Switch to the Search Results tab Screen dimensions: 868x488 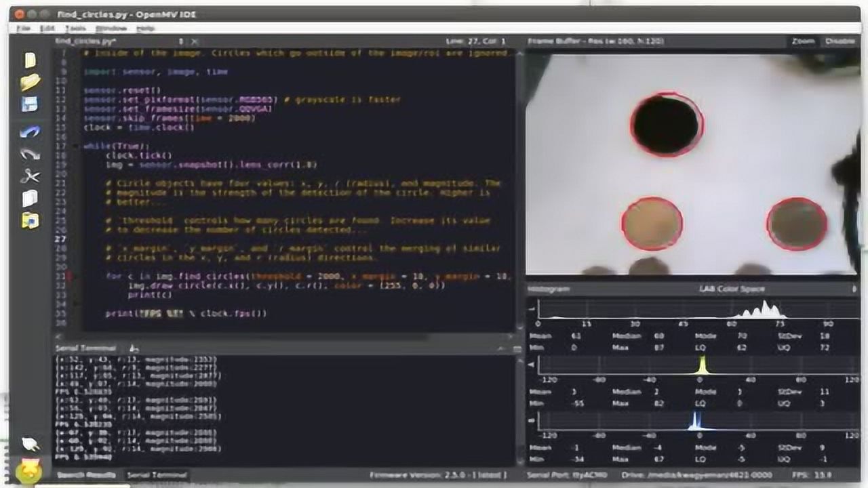point(86,475)
